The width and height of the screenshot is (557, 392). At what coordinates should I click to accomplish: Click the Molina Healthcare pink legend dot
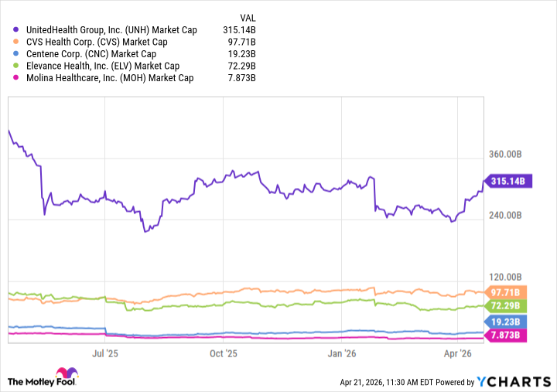pos(17,78)
